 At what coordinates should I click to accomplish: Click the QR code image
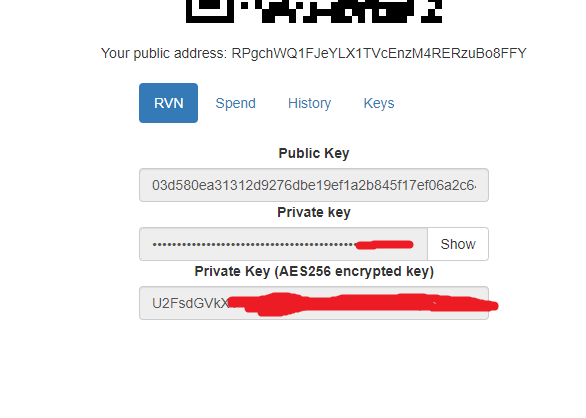pos(314,11)
